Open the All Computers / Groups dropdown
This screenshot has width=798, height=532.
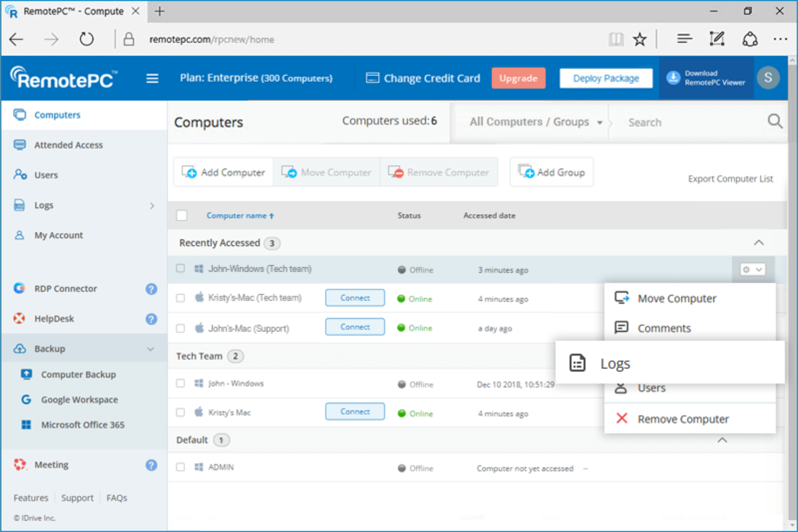tap(530, 122)
